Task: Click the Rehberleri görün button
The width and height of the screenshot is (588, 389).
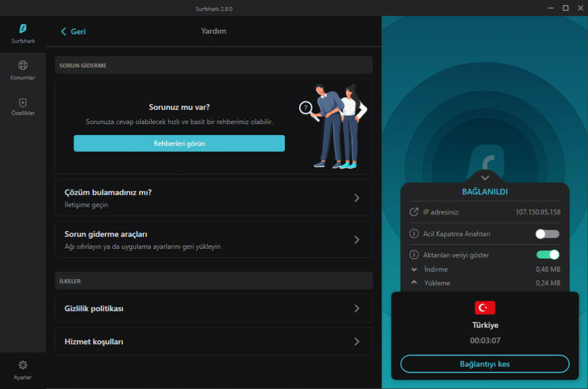Action: [x=179, y=143]
